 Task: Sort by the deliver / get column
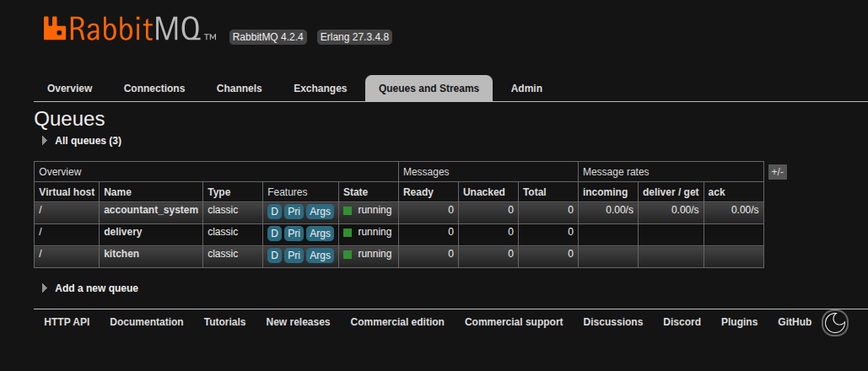671,192
